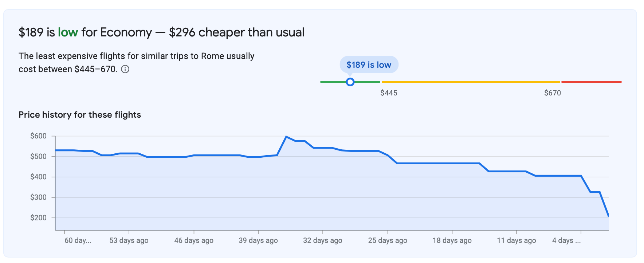This screenshot has width=644, height=263.
Task: Click the $670 label under the price bar
Action: point(552,93)
